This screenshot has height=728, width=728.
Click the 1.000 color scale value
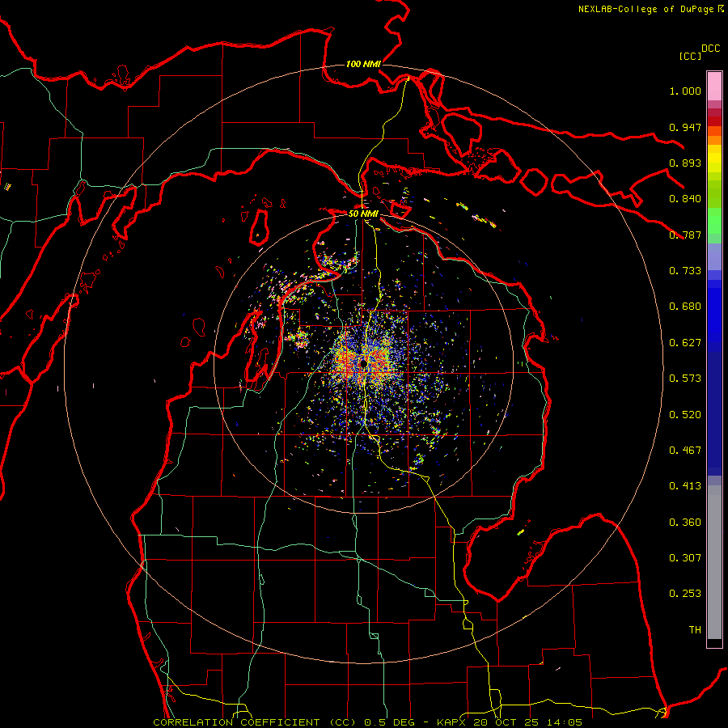685,91
